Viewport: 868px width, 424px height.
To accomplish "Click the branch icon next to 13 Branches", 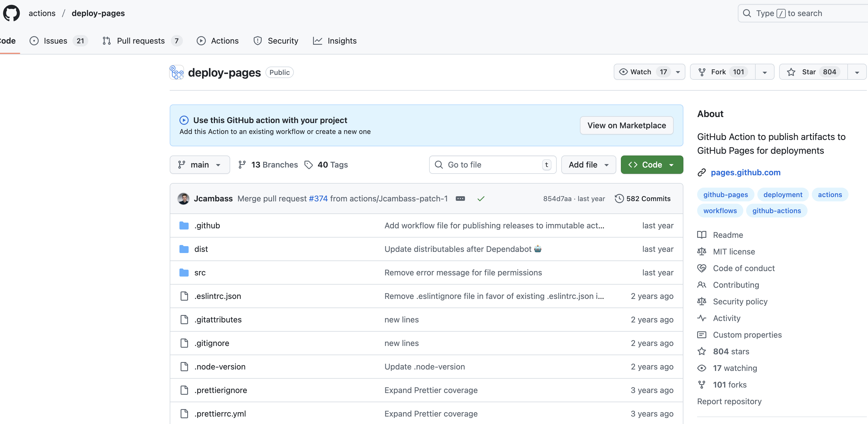I will pyautogui.click(x=242, y=165).
